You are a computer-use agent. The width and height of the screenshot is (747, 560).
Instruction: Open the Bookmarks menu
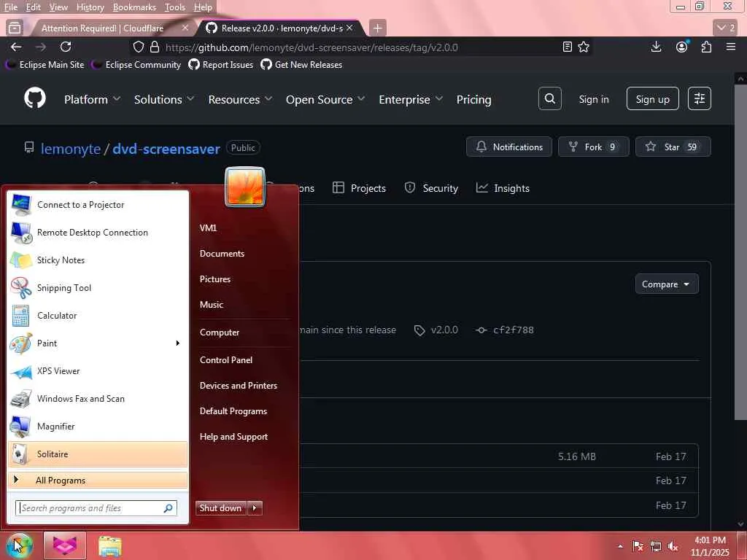[134, 7]
